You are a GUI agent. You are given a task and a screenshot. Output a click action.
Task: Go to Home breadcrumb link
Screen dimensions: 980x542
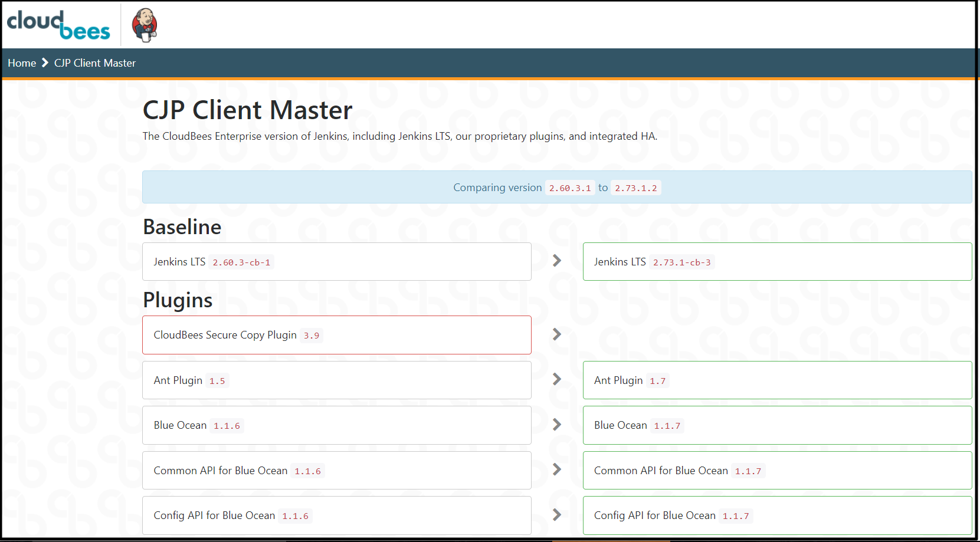coord(22,63)
